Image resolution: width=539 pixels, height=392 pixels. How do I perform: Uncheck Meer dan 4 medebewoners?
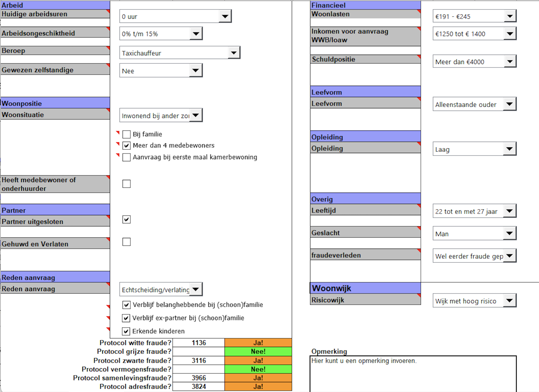click(x=127, y=145)
